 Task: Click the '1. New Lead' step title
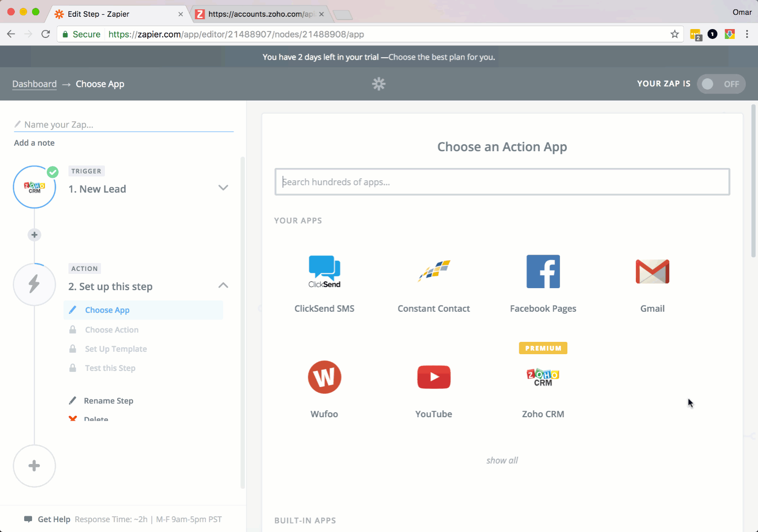pyautogui.click(x=98, y=189)
